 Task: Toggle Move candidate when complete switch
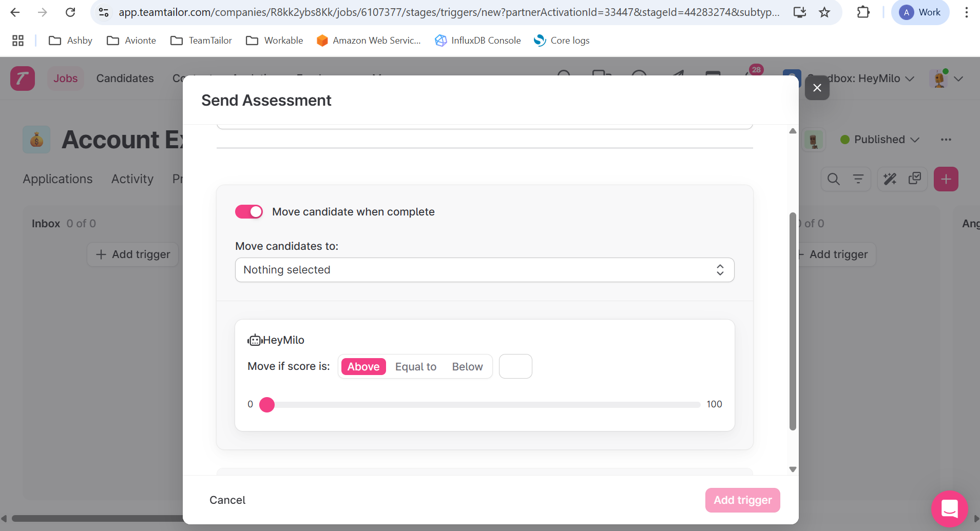249,212
